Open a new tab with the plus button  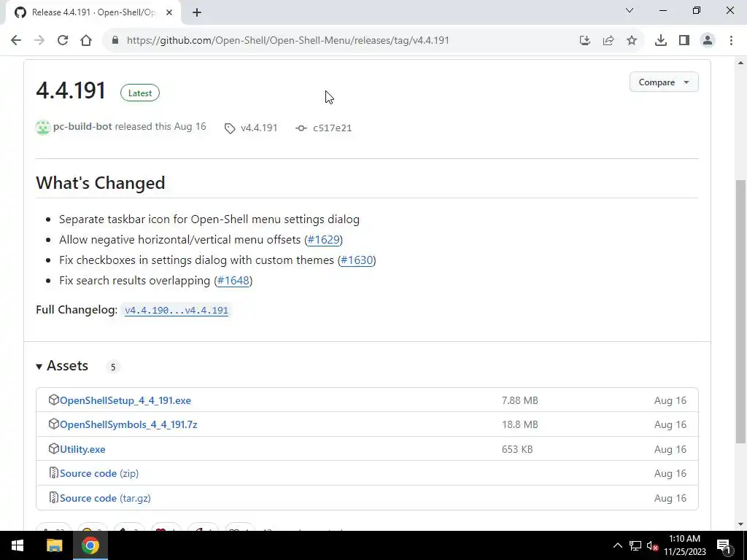tap(197, 12)
